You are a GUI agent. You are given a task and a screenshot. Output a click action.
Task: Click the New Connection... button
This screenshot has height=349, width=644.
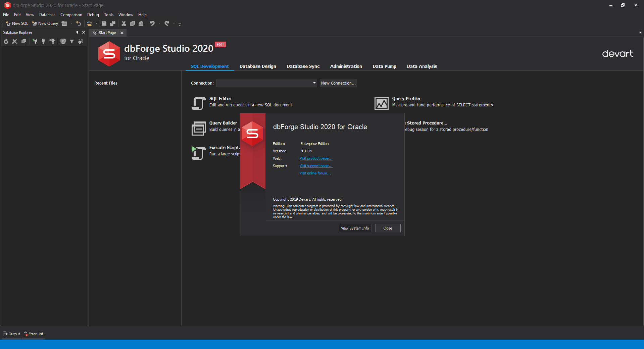point(338,83)
